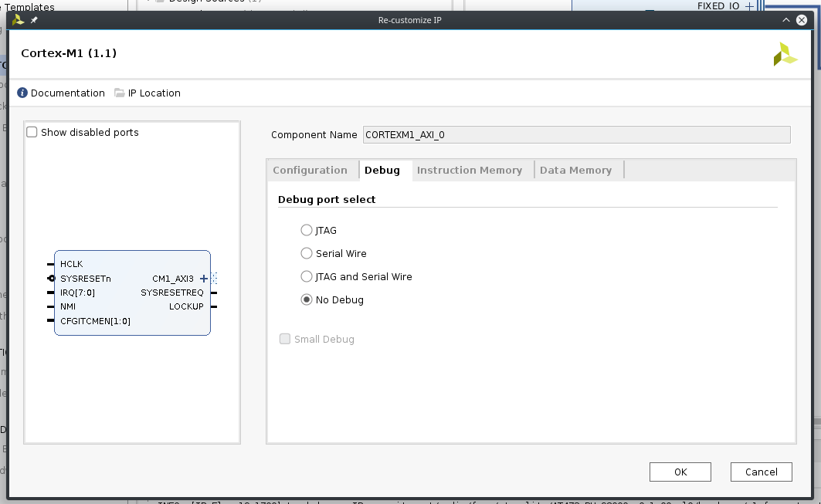
Task: Click the pin icon in title bar
Action: point(34,20)
